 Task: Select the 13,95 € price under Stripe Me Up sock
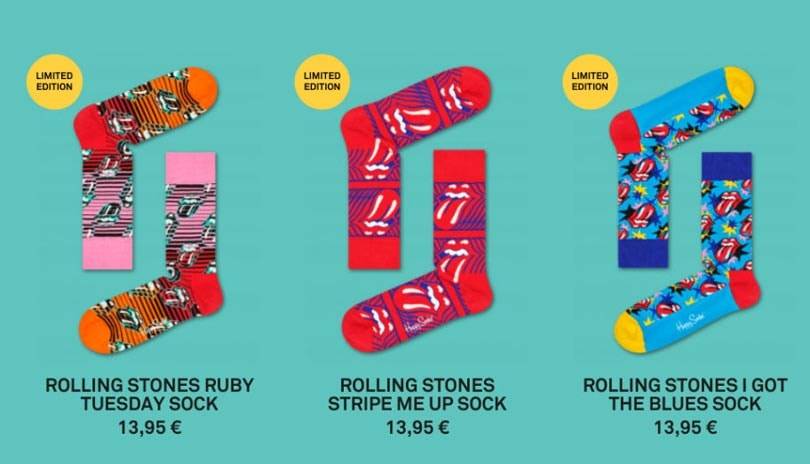coord(417,427)
